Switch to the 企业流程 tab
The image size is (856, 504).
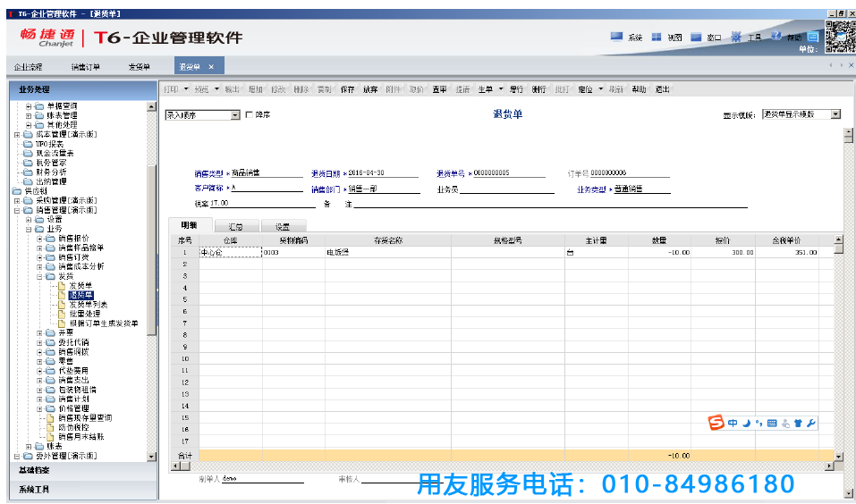click(x=28, y=66)
